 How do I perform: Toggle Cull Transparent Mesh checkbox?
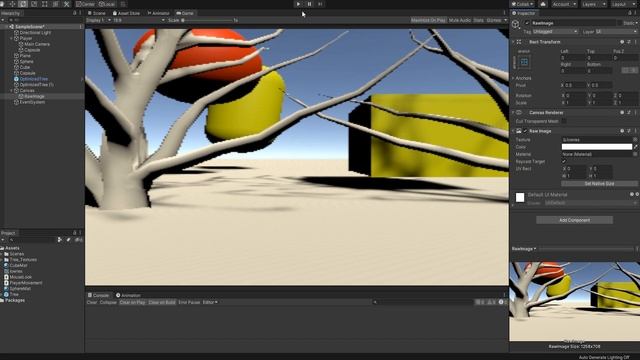tap(564, 121)
